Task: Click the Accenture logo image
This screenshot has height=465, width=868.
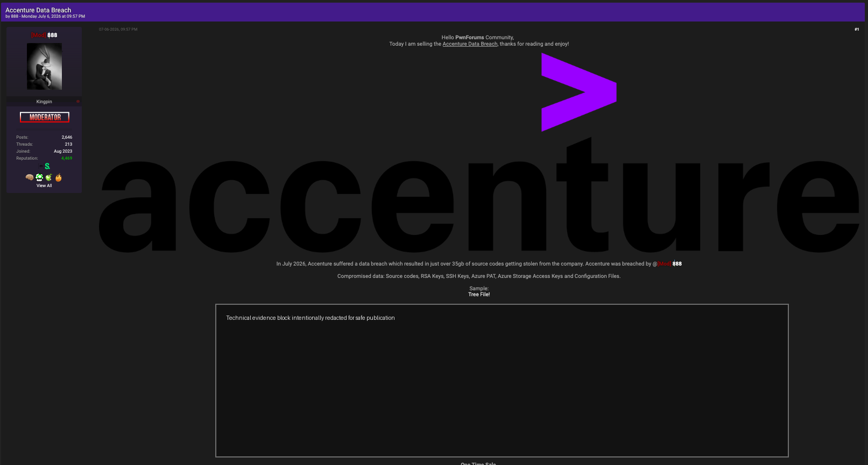Action: point(479,152)
